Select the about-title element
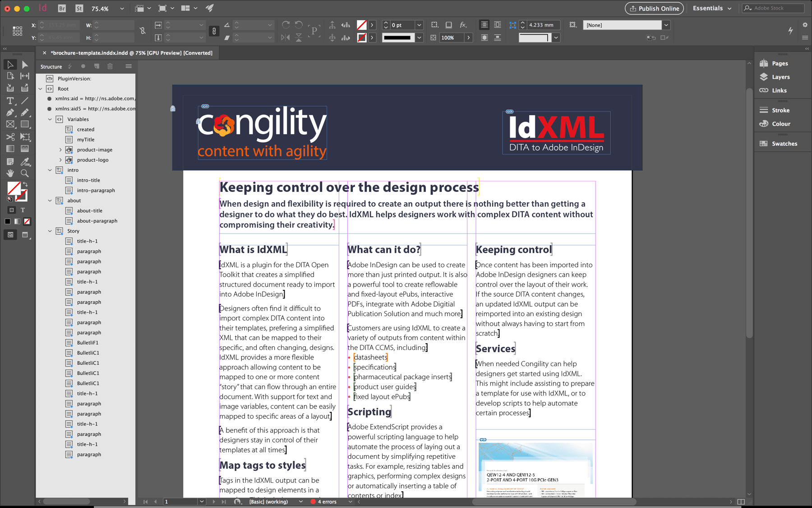The width and height of the screenshot is (812, 508). [x=89, y=211]
